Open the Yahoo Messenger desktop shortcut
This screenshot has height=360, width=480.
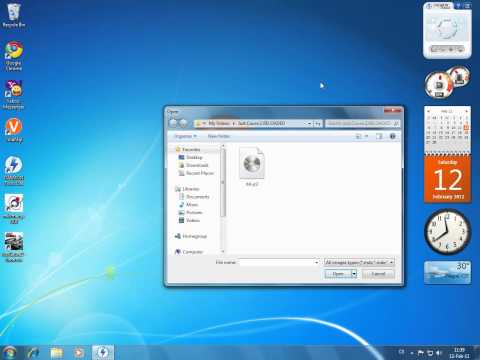click(x=14, y=94)
